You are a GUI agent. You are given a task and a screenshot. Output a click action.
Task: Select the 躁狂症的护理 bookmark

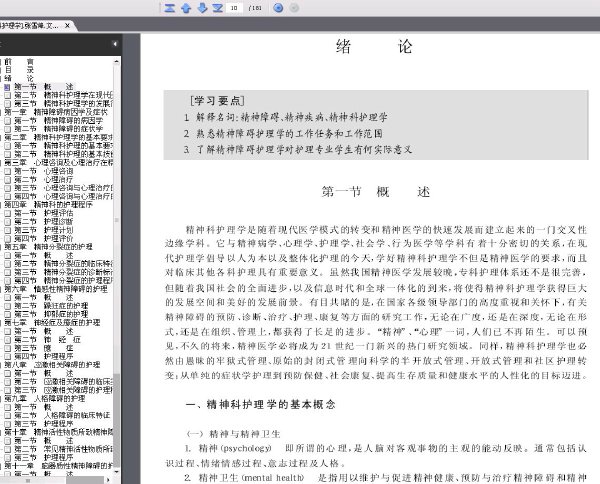(x=51, y=306)
